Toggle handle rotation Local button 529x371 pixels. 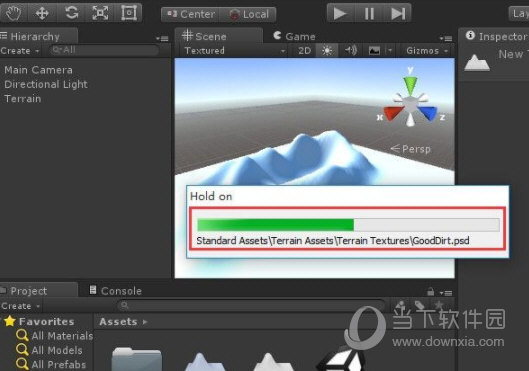point(249,14)
